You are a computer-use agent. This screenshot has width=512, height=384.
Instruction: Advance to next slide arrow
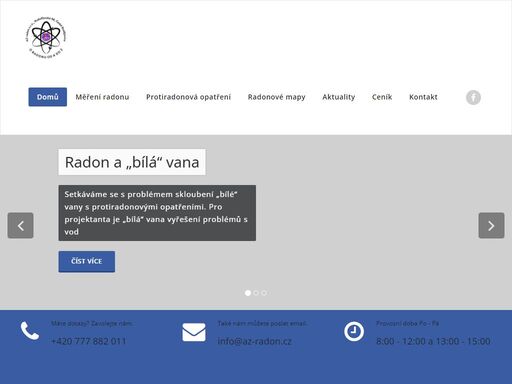click(491, 225)
